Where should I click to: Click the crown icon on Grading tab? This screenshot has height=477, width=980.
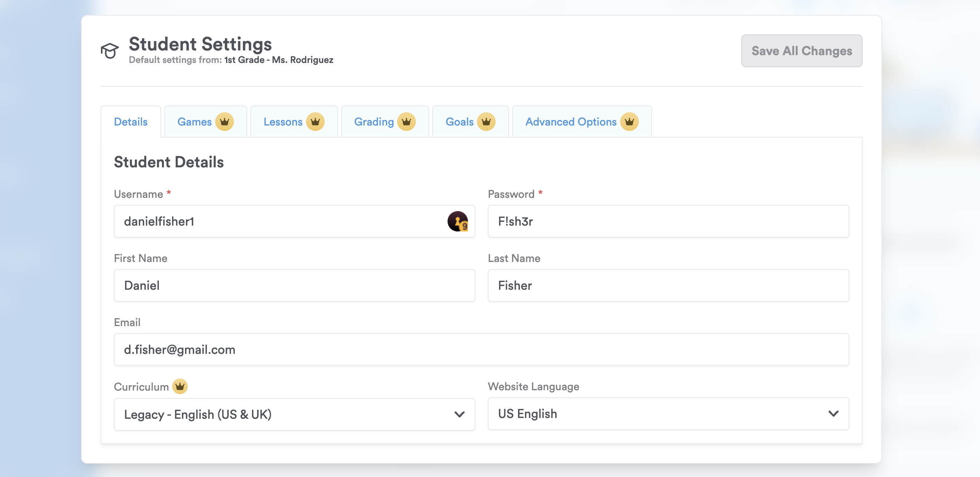tap(406, 122)
